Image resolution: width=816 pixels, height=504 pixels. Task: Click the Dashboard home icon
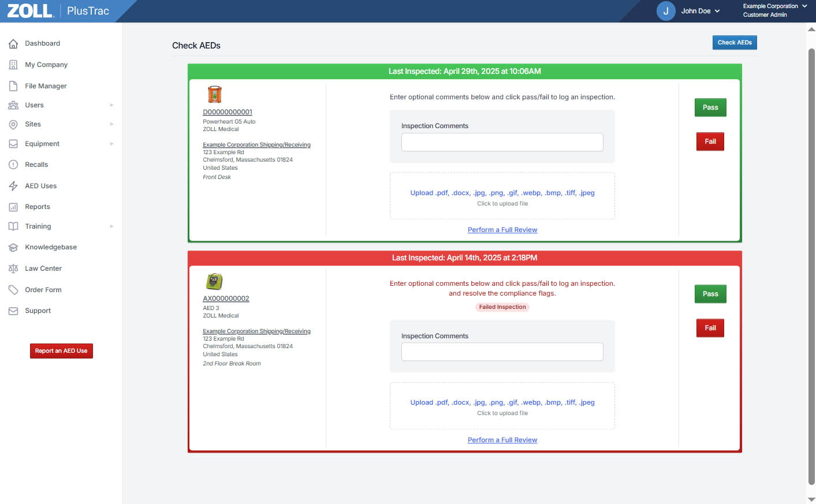coord(13,44)
